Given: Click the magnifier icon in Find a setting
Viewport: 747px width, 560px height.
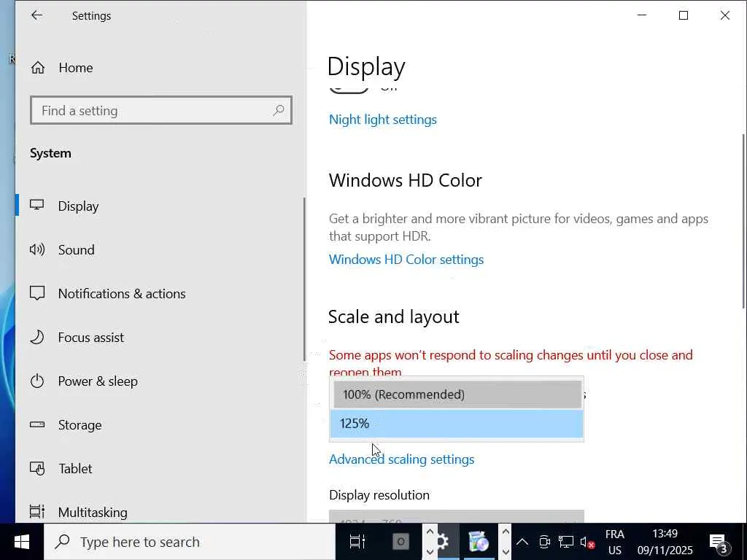Looking at the screenshot, I should [279, 111].
